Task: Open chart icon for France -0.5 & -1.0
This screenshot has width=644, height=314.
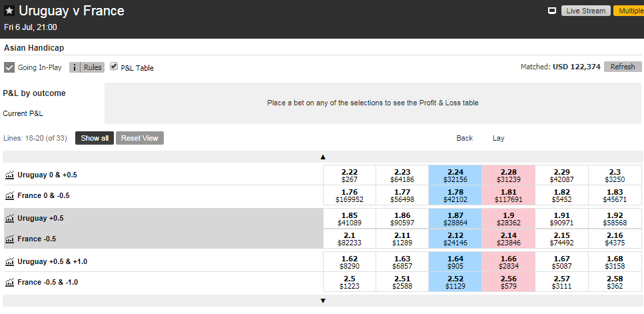Action: [x=9, y=283]
